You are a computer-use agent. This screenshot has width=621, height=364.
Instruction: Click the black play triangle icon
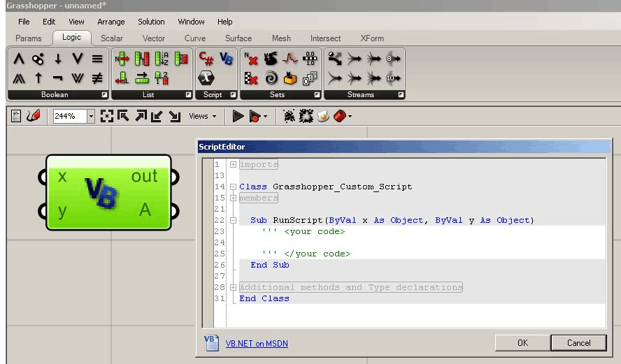[x=238, y=116]
